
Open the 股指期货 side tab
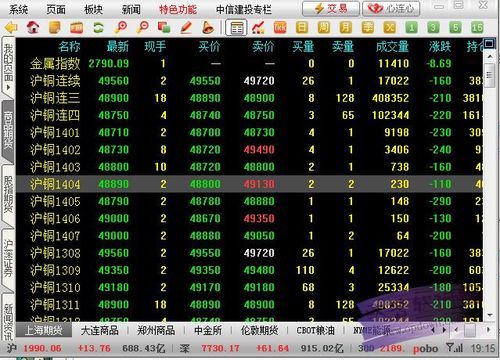(8, 195)
